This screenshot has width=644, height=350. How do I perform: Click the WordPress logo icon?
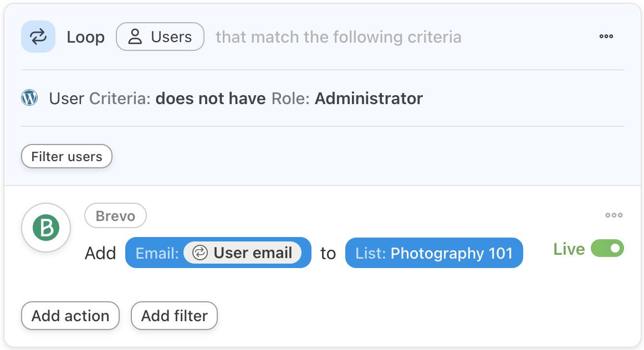[29, 98]
